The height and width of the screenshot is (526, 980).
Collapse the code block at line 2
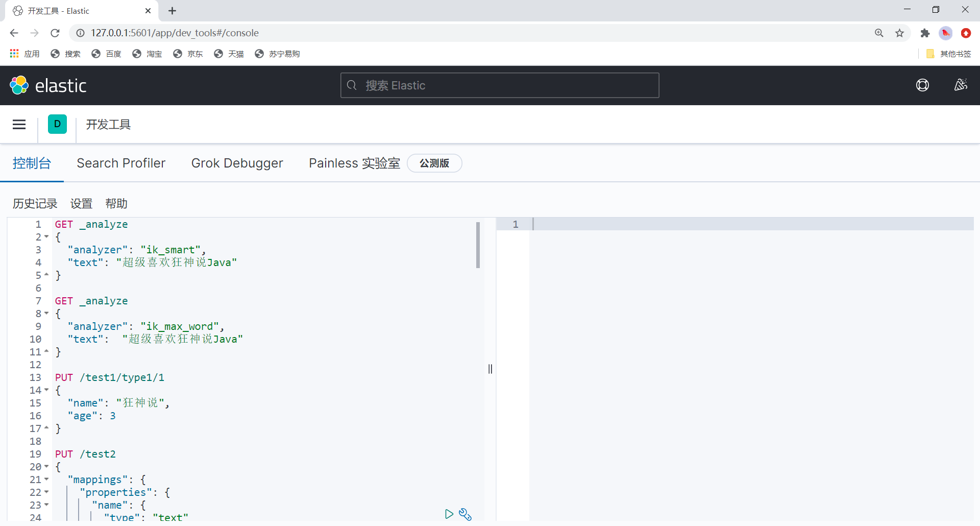coord(46,237)
